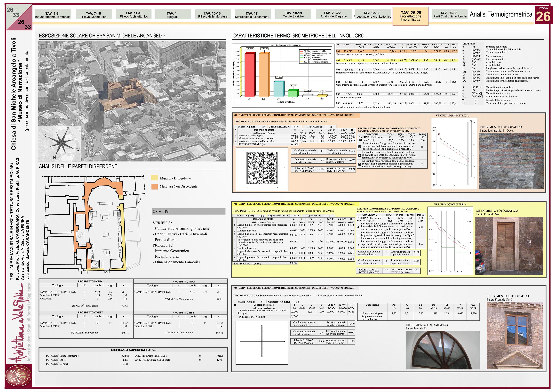Select the 516 PAV code row
Viewport: 555px width, 392px height.
[397, 94]
